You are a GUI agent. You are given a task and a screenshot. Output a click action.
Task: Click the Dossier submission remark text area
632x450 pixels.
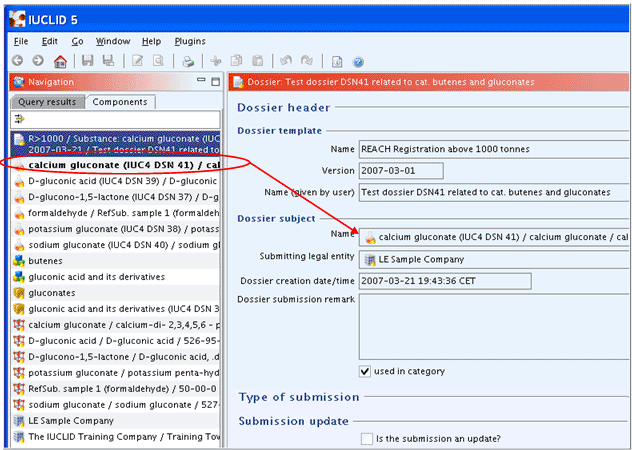(x=494, y=327)
